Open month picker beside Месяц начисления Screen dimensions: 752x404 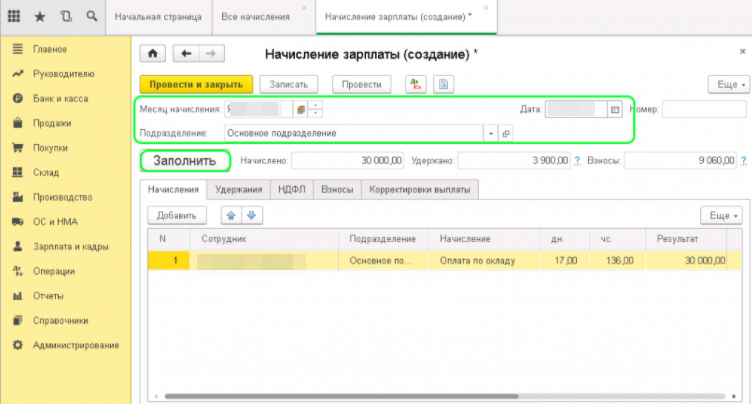coord(300,109)
